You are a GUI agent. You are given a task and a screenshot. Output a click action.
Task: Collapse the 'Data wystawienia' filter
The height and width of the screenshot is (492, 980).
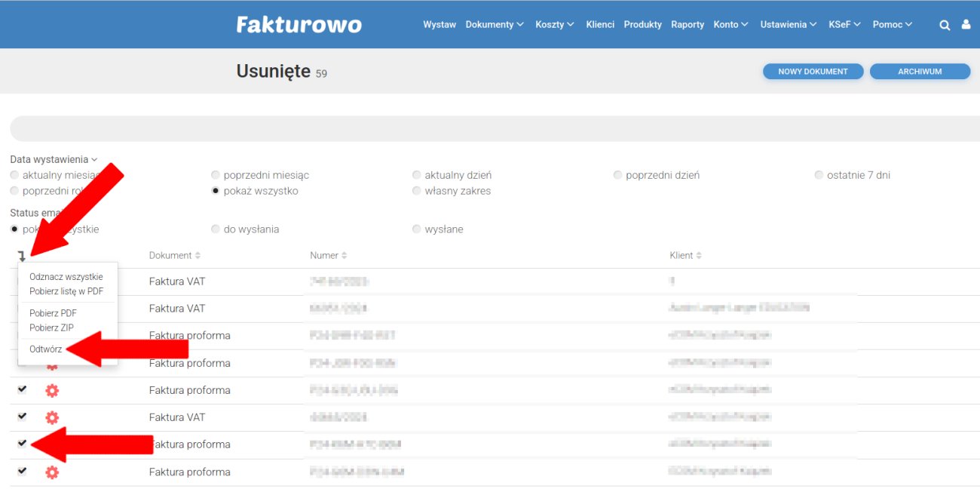(54, 159)
